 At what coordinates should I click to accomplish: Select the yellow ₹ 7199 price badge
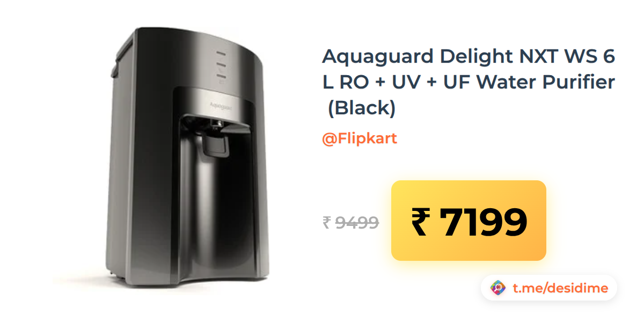[469, 221]
